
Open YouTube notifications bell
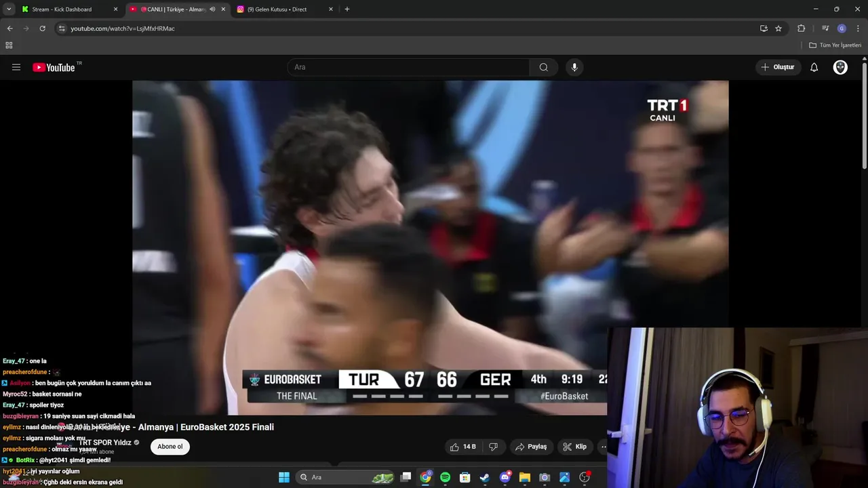[x=814, y=67]
